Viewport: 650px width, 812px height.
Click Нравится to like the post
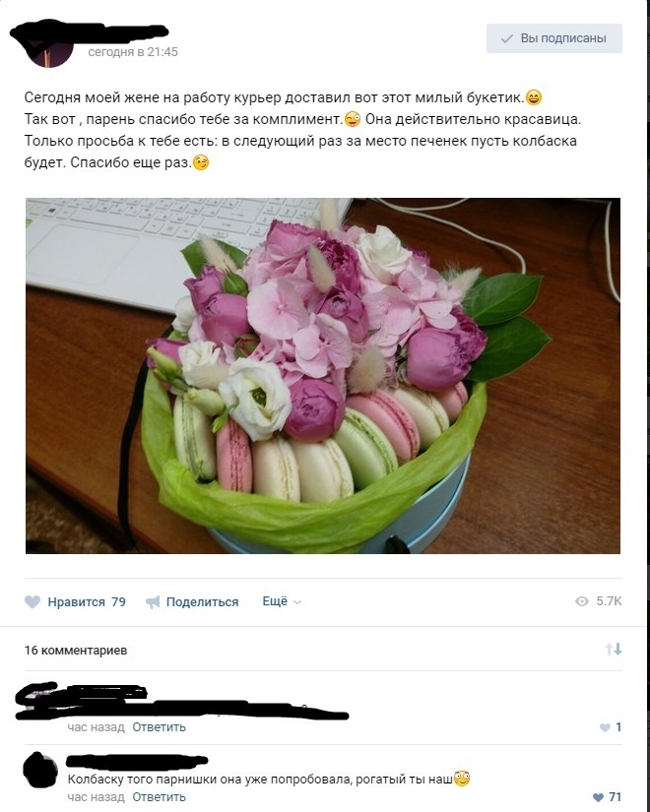tap(76, 601)
